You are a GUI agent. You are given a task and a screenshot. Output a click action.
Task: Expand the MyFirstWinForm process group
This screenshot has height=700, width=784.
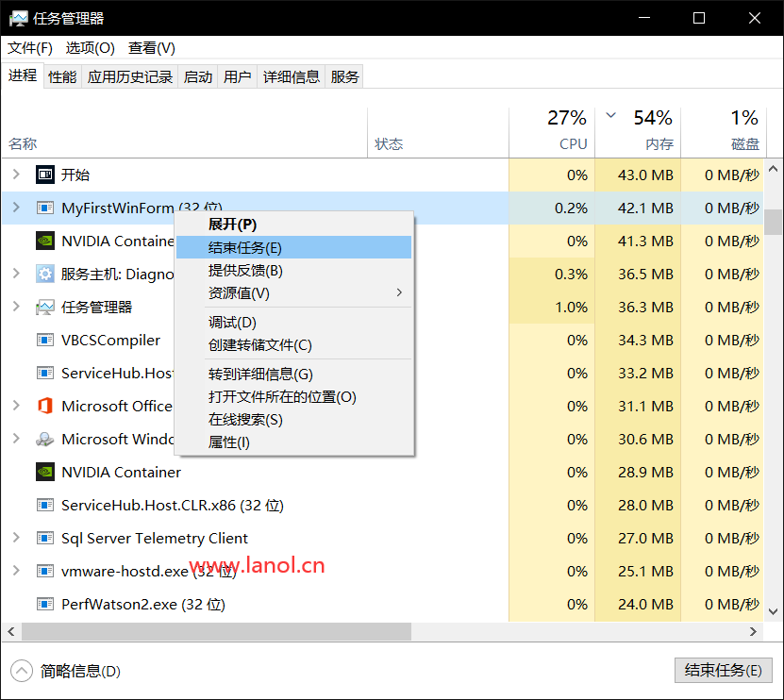[x=16, y=207]
